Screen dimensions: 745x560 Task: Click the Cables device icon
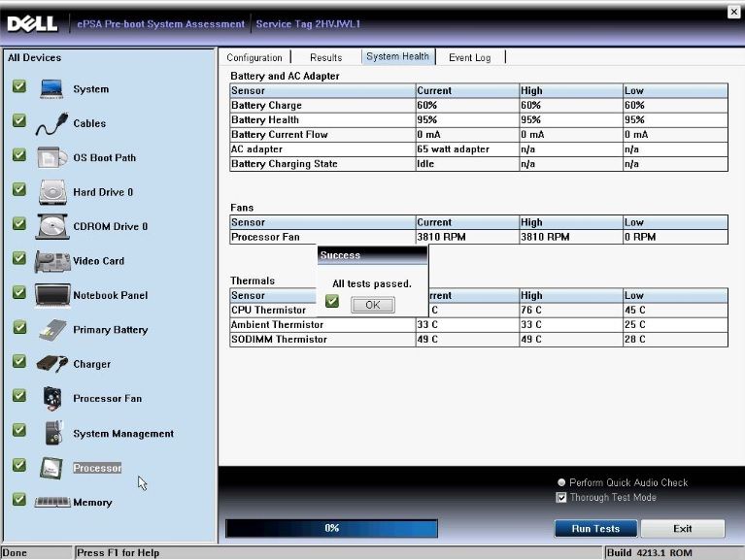tap(52, 124)
